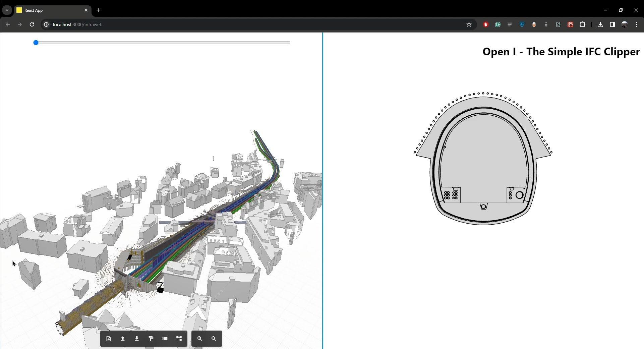Click the grey acorn-shaped extension icon
The width and height of the screenshot is (644, 349).
[x=546, y=24]
